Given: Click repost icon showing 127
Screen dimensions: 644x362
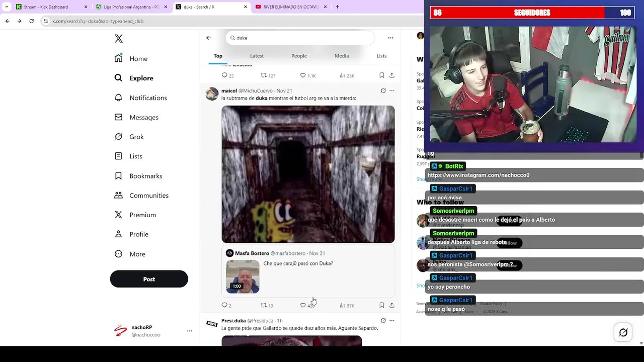Looking at the screenshot, I should coord(264,75).
